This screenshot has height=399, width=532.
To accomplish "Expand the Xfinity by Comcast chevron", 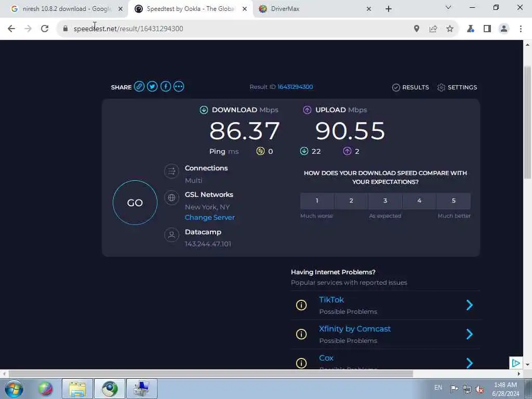I will pyautogui.click(x=470, y=334).
